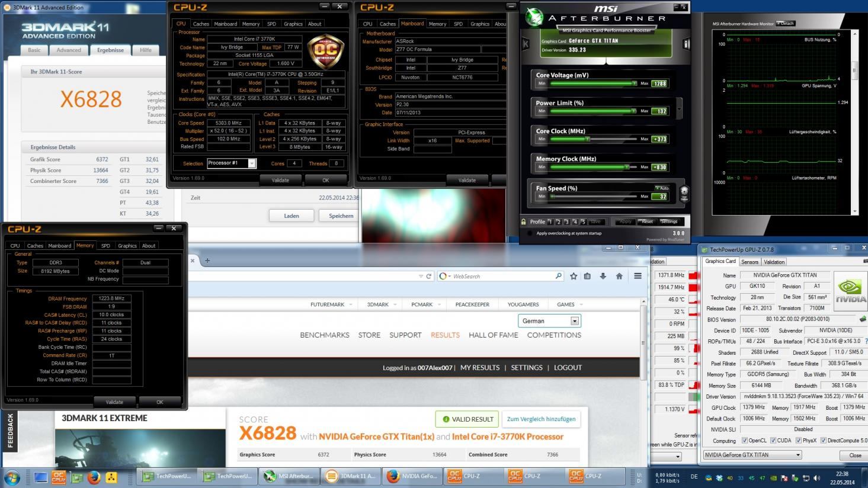Toggle Apply overclocking at system startup
The width and height of the screenshot is (868, 488).
pos(530,233)
